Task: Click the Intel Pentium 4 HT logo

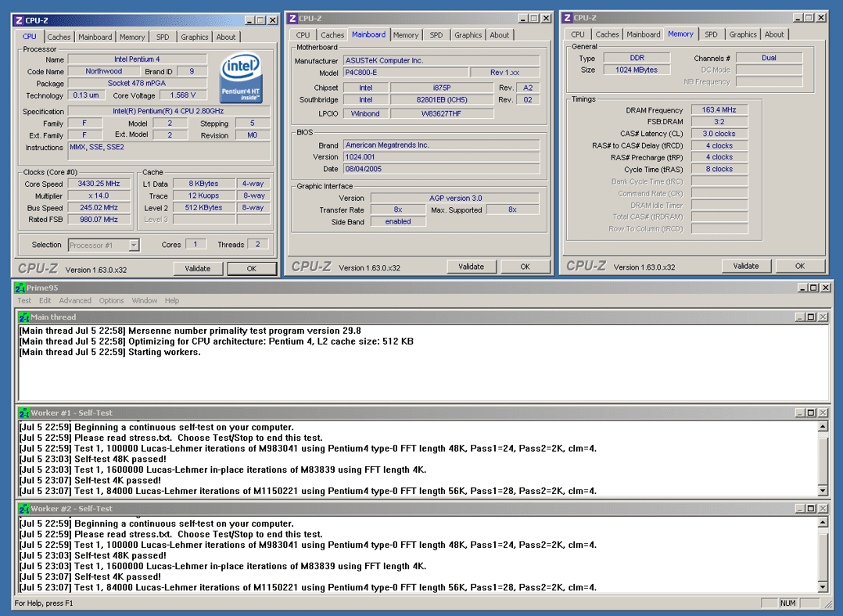Action: (x=241, y=78)
